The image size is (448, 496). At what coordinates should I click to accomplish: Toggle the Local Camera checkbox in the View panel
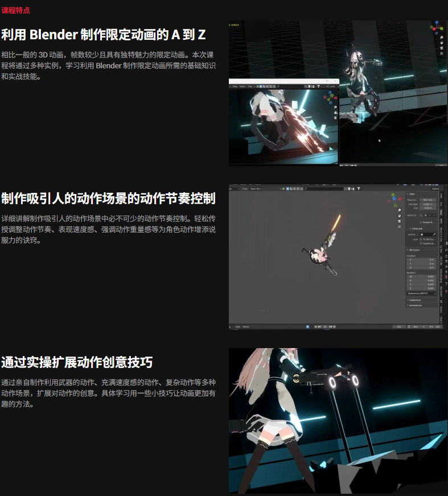pyautogui.click(x=421, y=215)
